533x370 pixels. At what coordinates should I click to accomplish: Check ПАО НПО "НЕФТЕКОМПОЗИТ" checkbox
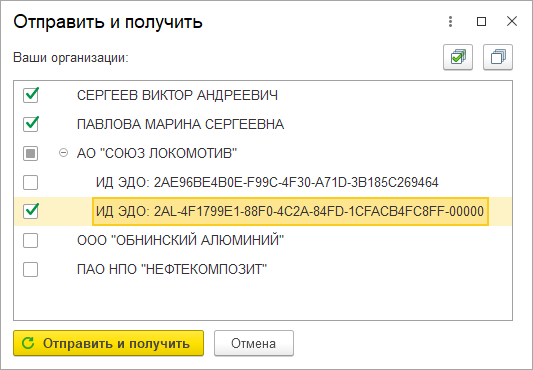coord(31,269)
